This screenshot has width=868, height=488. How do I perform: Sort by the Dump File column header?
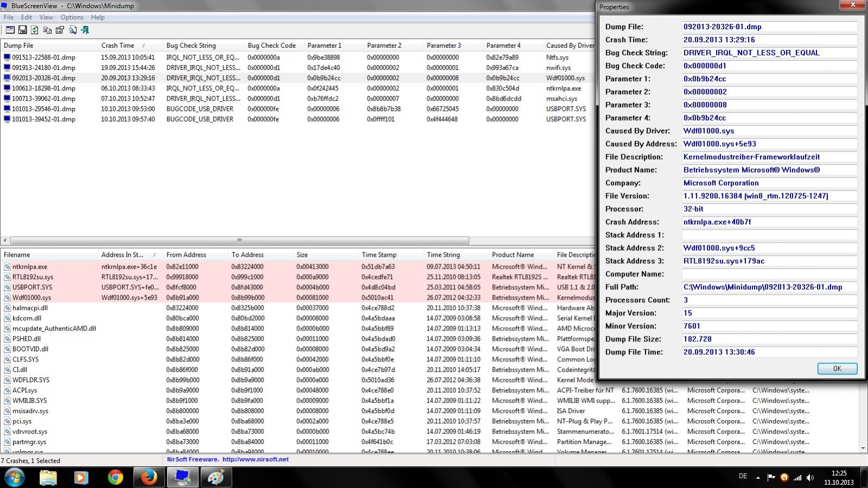49,46
